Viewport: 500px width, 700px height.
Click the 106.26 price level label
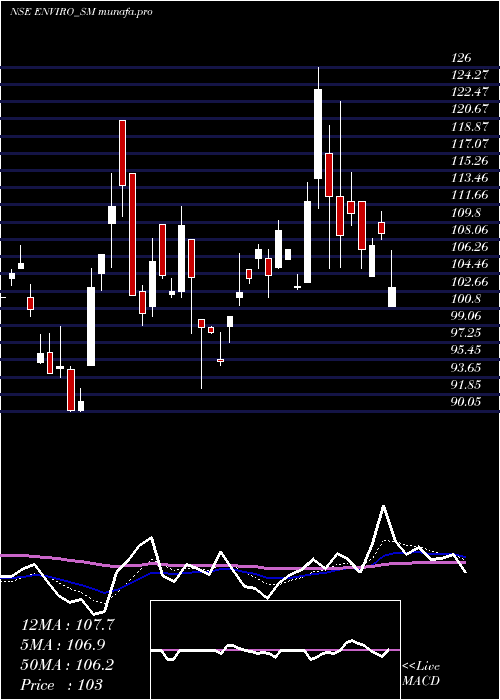470,247
